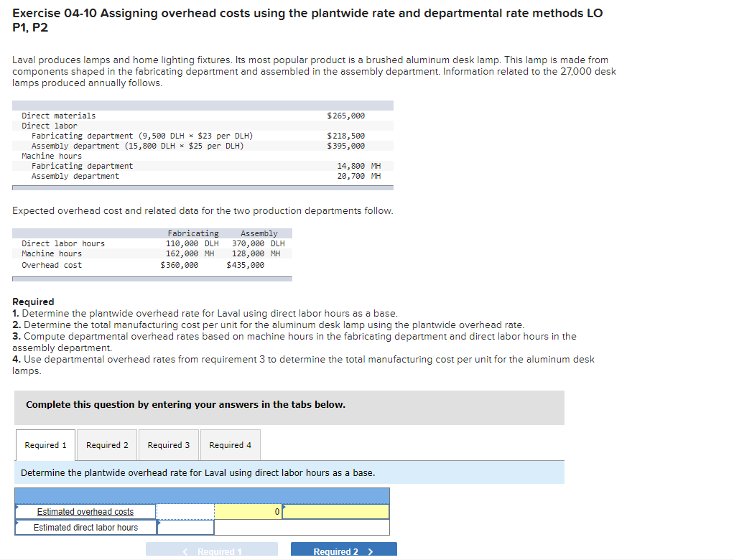Click the 110,000 DLH fabricating value
Screen dimensions: 734x560
(192, 243)
